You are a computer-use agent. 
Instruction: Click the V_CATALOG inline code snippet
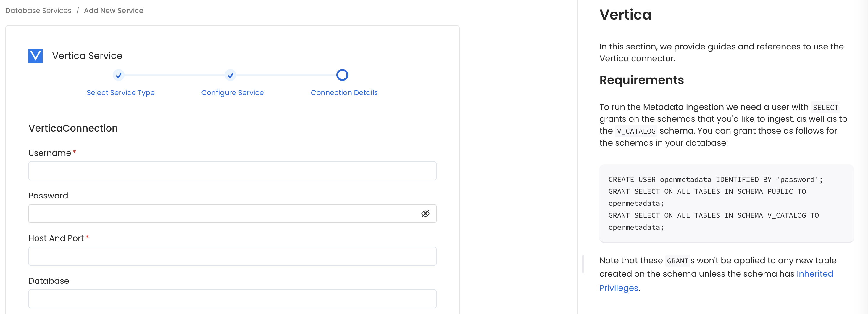pos(635,131)
